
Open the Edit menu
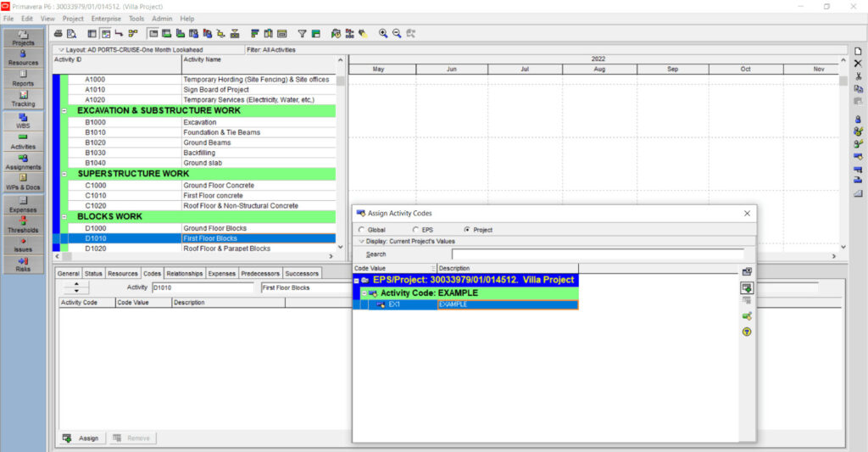coord(27,19)
